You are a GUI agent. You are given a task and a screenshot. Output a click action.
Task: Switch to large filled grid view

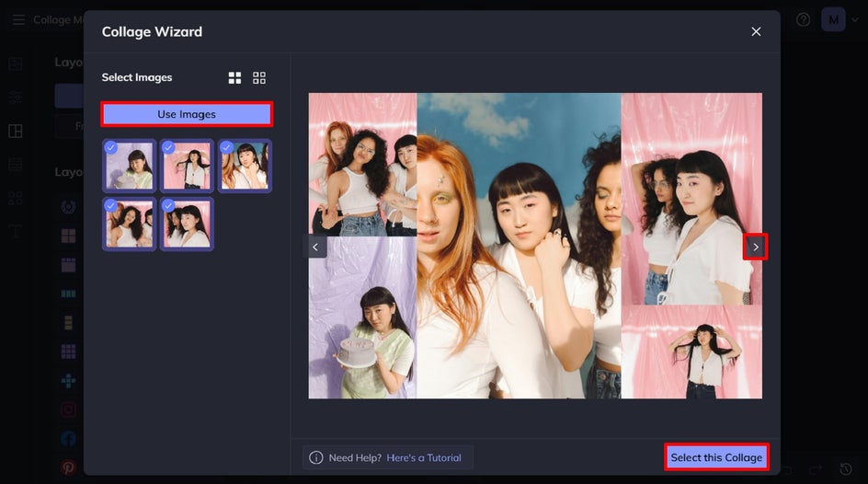pyautogui.click(x=234, y=77)
